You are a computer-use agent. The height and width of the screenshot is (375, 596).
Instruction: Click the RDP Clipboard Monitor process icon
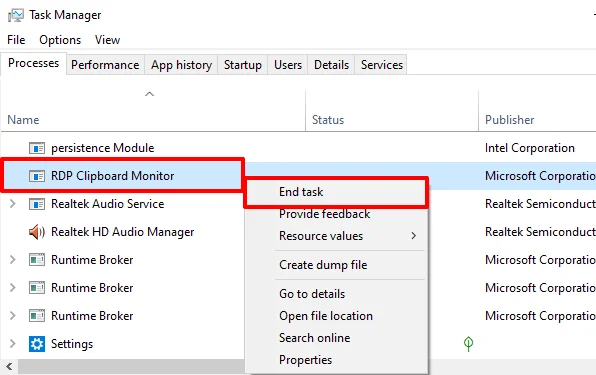(37, 176)
